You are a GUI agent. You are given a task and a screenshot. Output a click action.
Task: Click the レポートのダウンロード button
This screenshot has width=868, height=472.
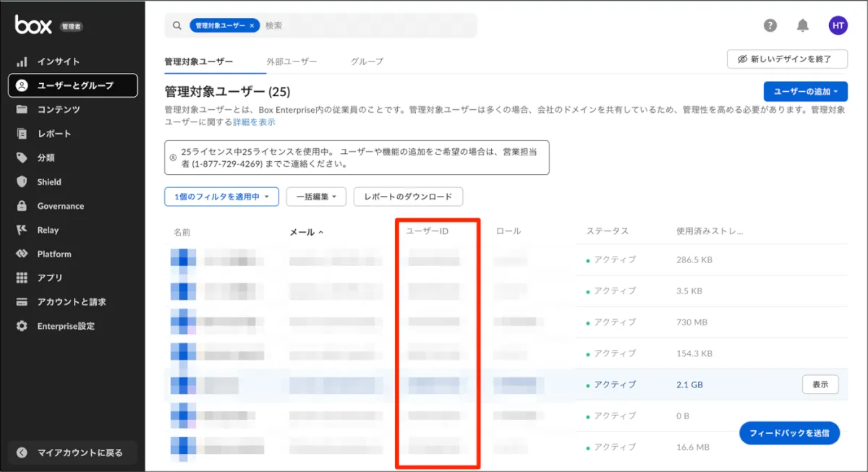coord(408,197)
